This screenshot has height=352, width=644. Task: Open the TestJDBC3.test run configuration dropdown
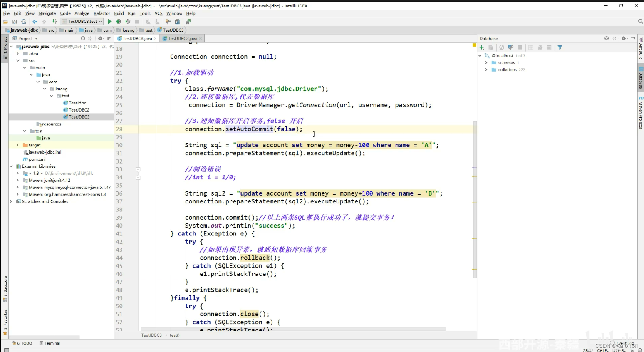(82, 22)
